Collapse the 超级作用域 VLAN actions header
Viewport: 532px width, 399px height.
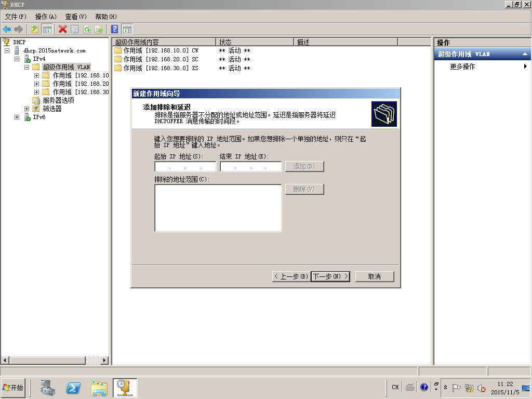tap(525, 54)
